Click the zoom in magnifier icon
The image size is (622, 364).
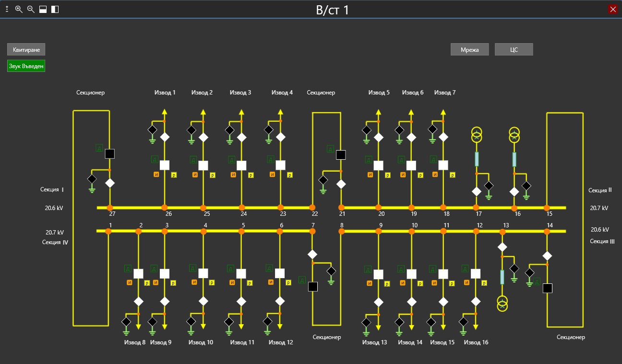[x=19, y=9]
